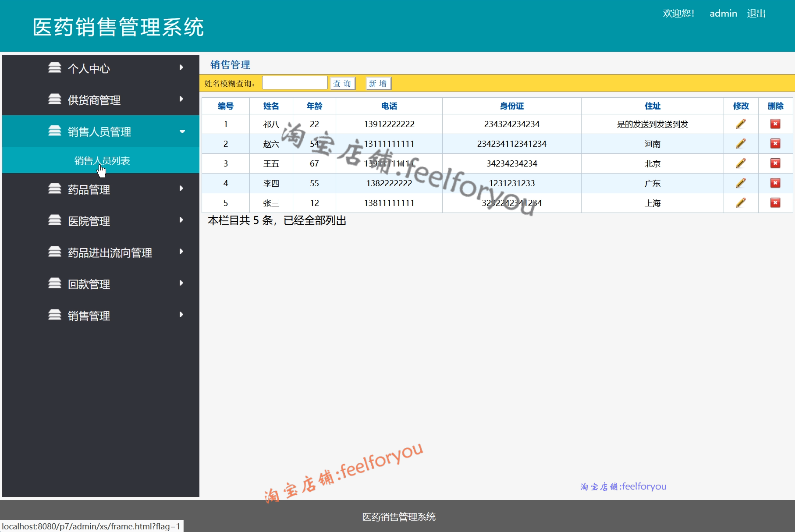
Task: Delete 张三 with the red X icon
Action: 775,203
